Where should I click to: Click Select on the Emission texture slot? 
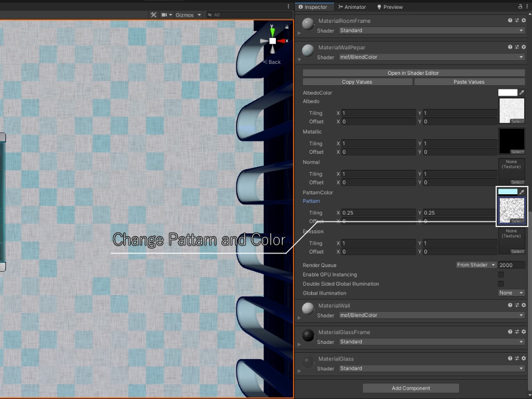pyautogui.click(x=517, y=251)
